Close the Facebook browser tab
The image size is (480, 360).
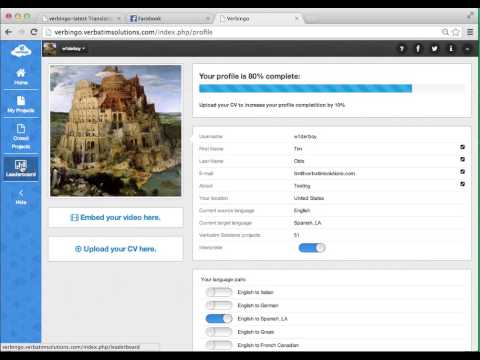pos(208,19)
